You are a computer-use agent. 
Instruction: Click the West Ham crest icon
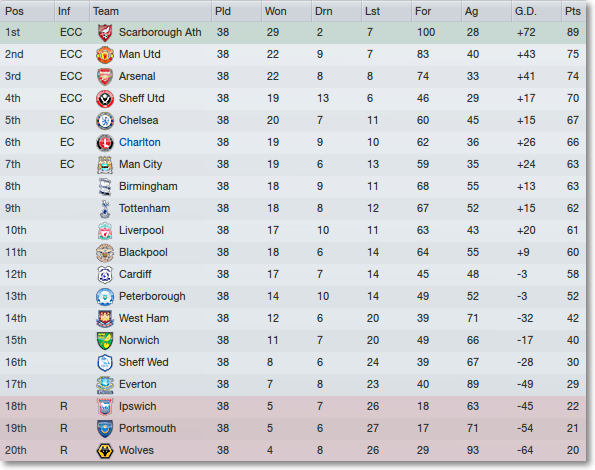[x=105, y=319]
